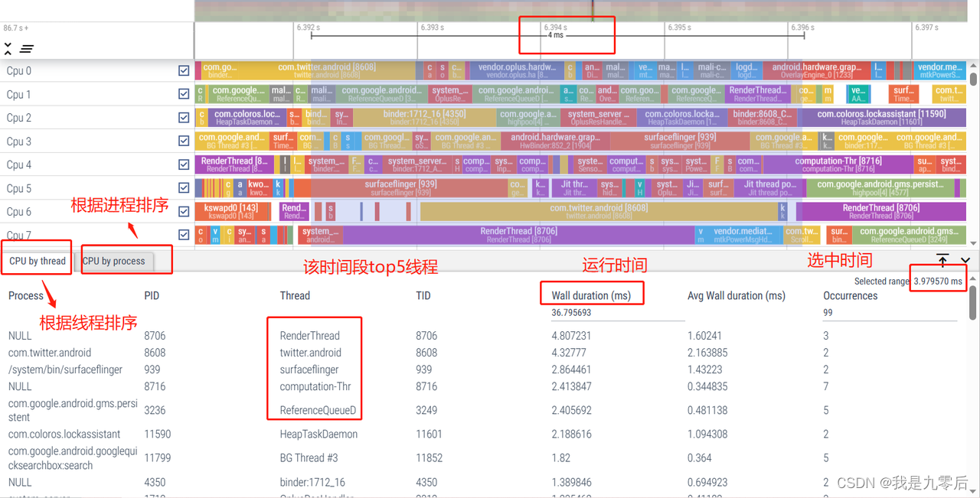Click computation-Thr thread cell
This screenshot has width=980, height=498.
coord(315,386)
